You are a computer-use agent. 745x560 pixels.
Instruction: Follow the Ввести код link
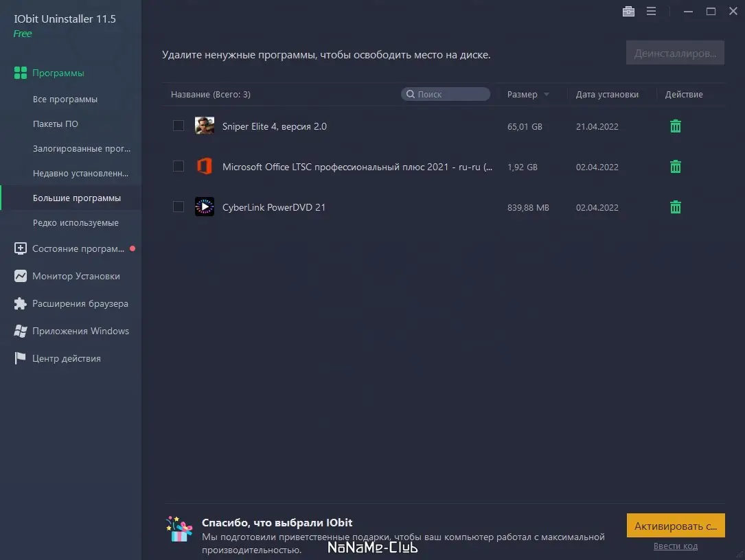point(676,546)
